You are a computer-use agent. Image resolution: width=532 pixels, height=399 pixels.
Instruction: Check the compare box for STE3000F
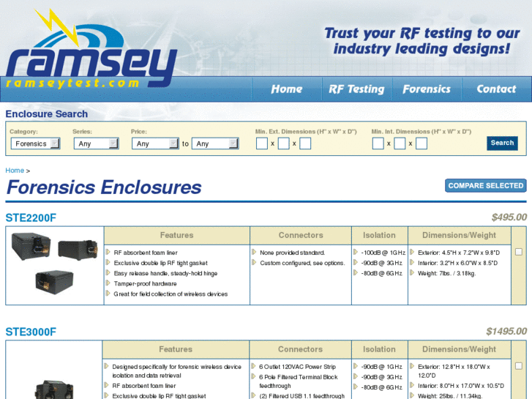point(518,366)
